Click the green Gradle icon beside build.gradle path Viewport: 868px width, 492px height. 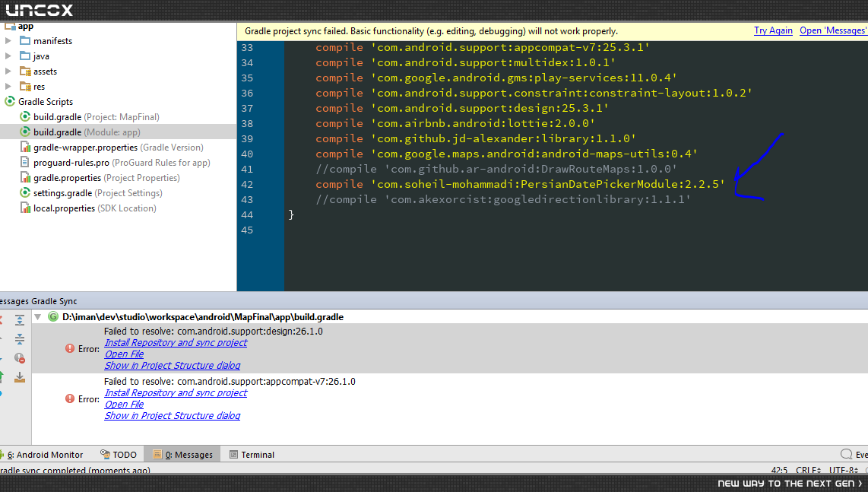coord(53,317)
